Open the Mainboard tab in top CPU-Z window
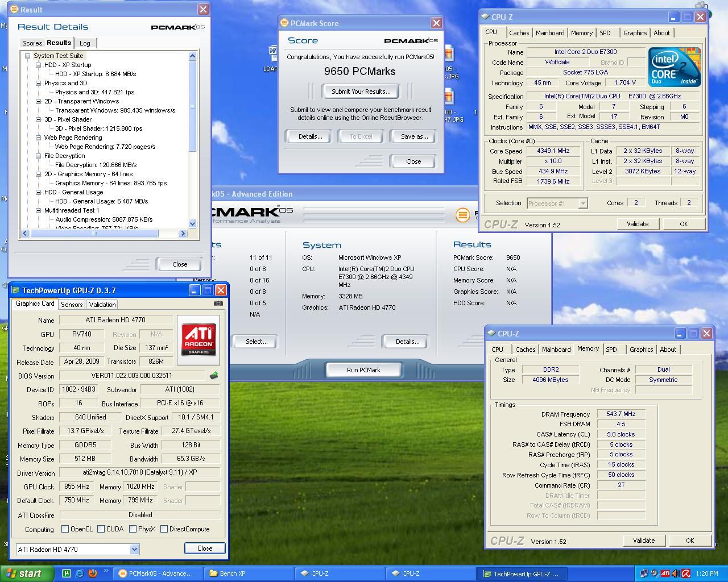Screen dimensions: 728x582 click(x=550, y=33)
